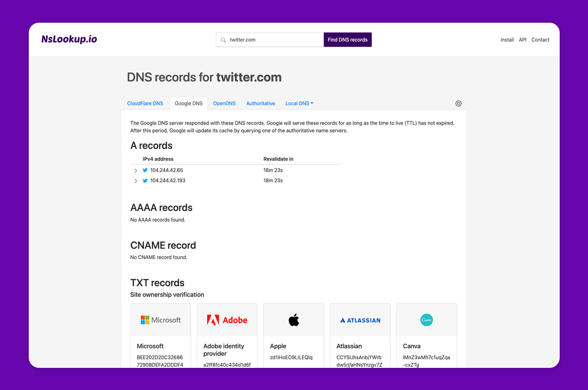The height and width of the screenshot is (390, 588).
Task: Focus the twitter.com search field
Action: click(x=270, y=40)
